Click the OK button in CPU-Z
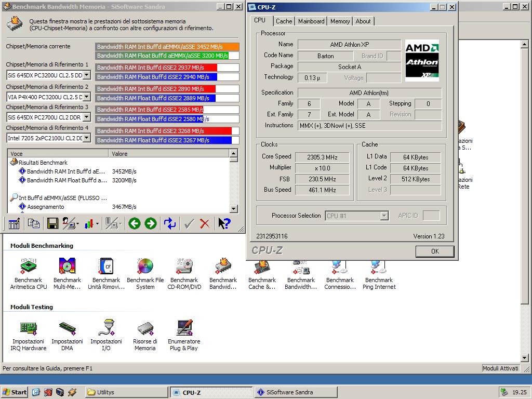 435,251
